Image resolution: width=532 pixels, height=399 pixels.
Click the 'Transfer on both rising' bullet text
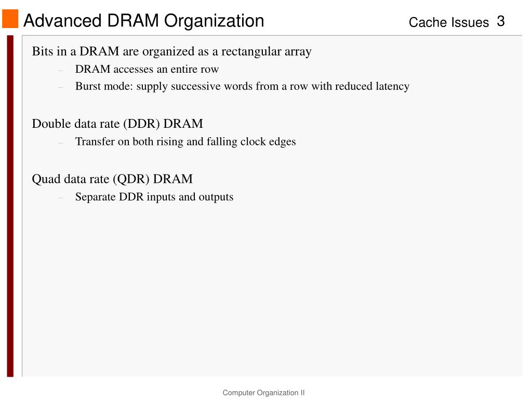pyautogui.click(x=185, y=141)
